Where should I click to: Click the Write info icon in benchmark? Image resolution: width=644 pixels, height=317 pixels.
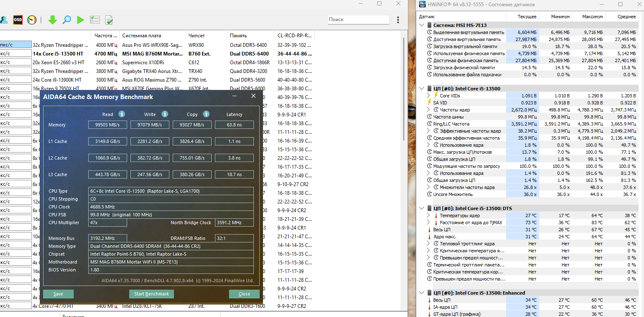pyautogui.click(x=165, y=114)
